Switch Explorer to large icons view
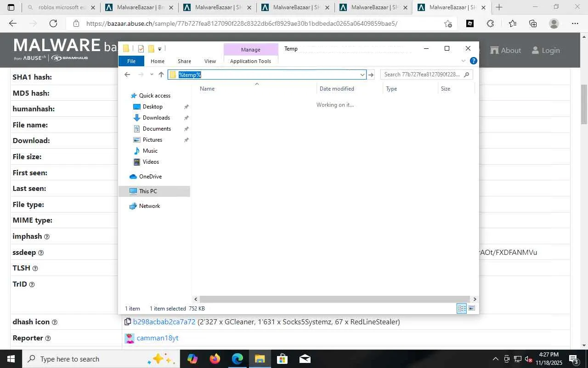588x368 pixels. coord(472,309)
